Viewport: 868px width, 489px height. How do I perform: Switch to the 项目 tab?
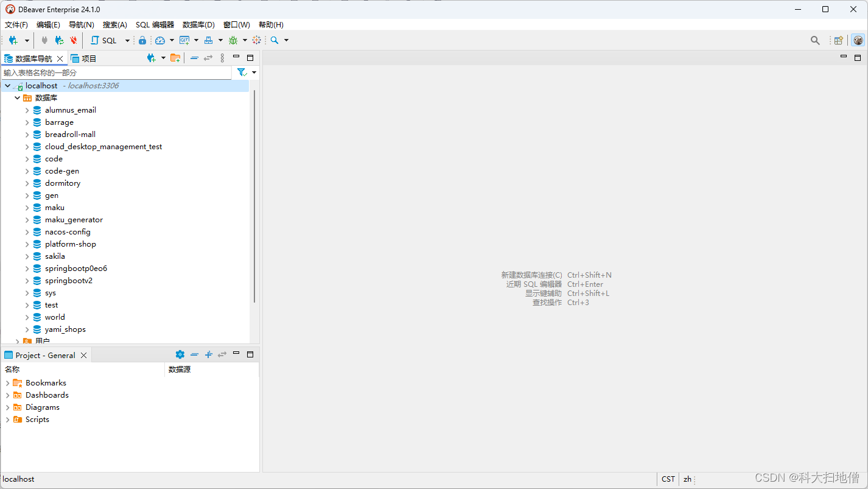tap(84, 58)
